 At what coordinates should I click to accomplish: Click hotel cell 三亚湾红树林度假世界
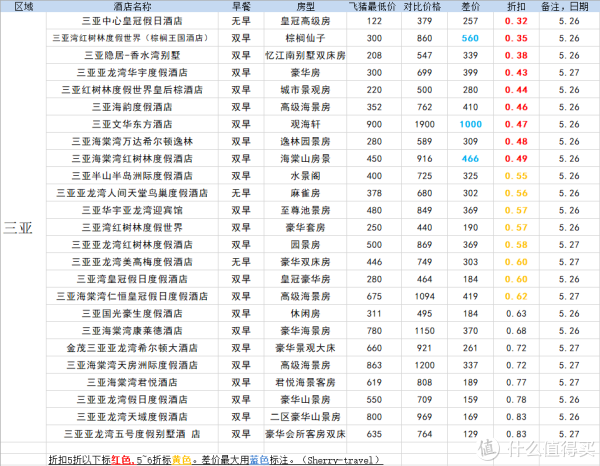pos(132,228)
